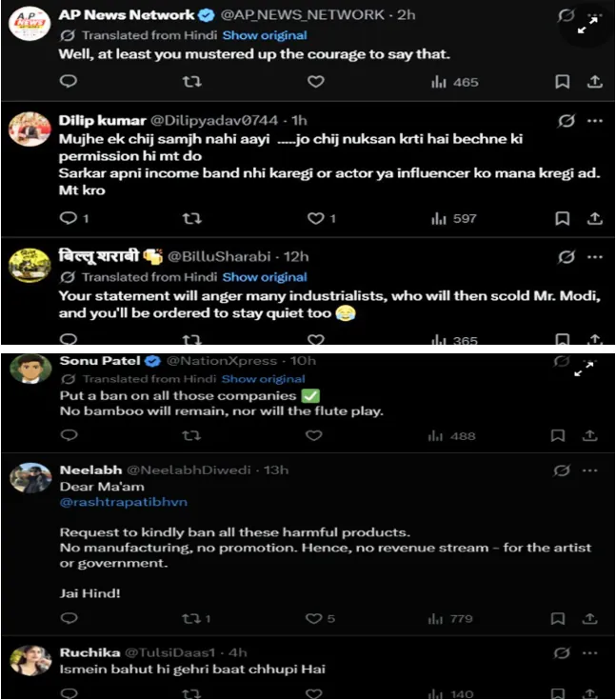616x700 pixels.
Task: Open three-dot menu on Neelabh's tweet
Action: pyautogui.click(x=589, y=470)
